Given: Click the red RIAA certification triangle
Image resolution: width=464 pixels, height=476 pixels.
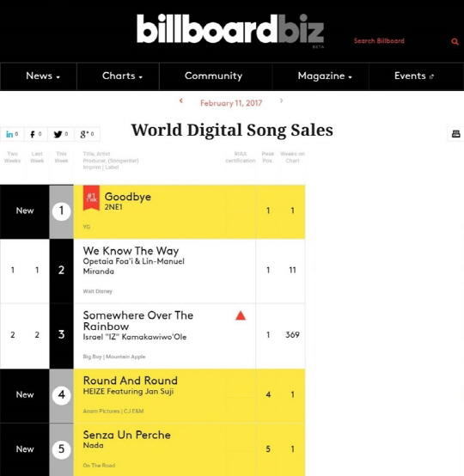Looking at the screenshot, I should (x=241, y=315).
